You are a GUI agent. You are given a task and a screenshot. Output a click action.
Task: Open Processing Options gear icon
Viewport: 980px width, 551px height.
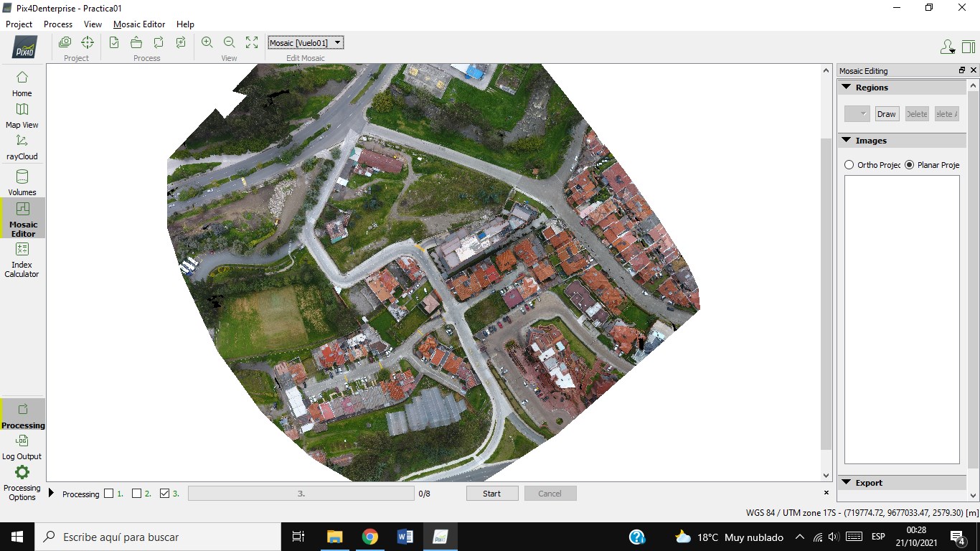tap(22, 472)
